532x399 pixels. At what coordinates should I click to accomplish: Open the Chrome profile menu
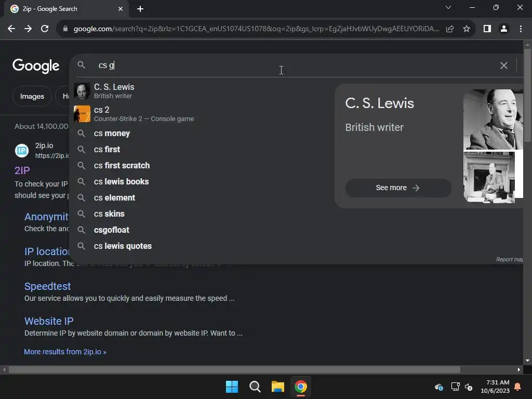pyautogui.click(x=504, y=29)
